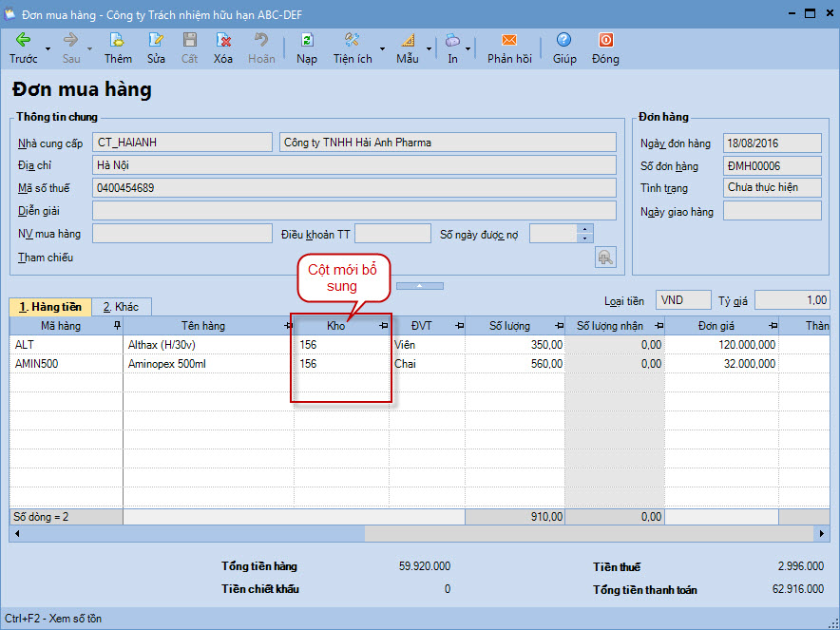Click the Loại tiền VND field
Image resolution: width=840 pixels, height=630 pixels.
click(683, 300)
